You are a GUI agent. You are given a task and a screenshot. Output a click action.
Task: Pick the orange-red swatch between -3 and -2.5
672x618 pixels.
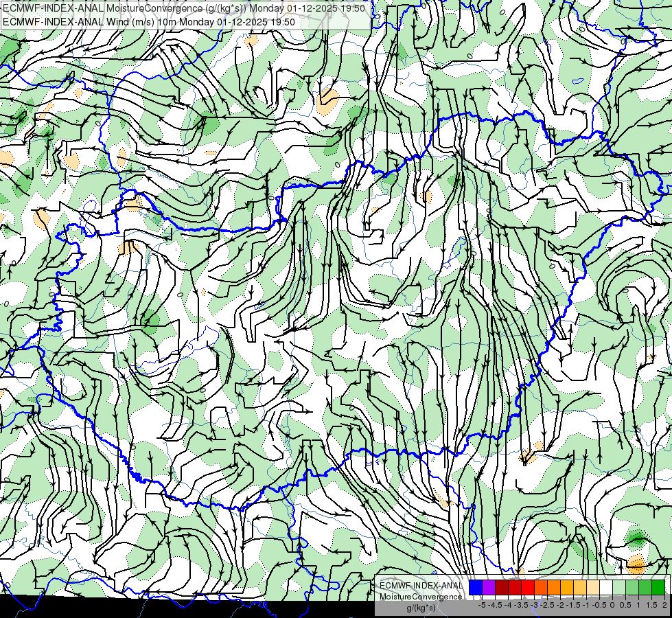541,588
